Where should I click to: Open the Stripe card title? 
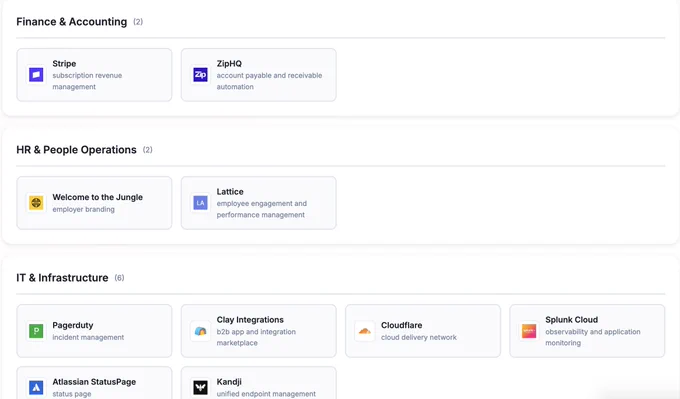coord(64,63)
